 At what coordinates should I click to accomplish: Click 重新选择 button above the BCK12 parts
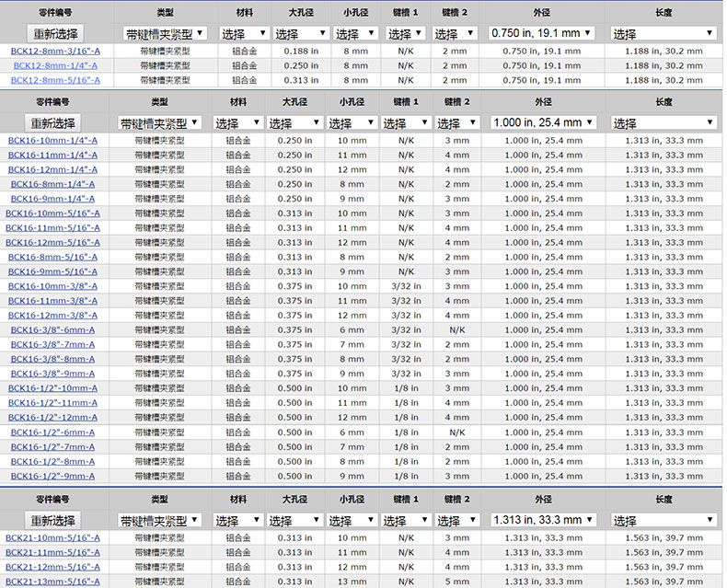(55, 34)
